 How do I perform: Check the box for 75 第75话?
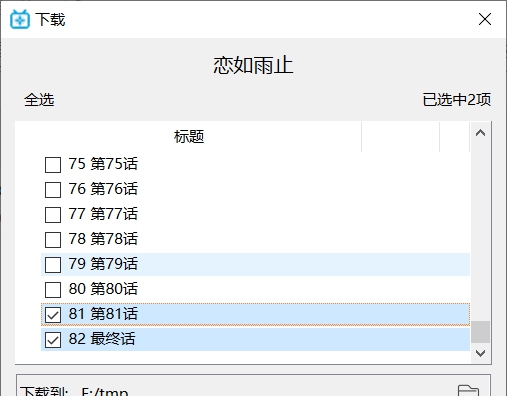point(53,165)
